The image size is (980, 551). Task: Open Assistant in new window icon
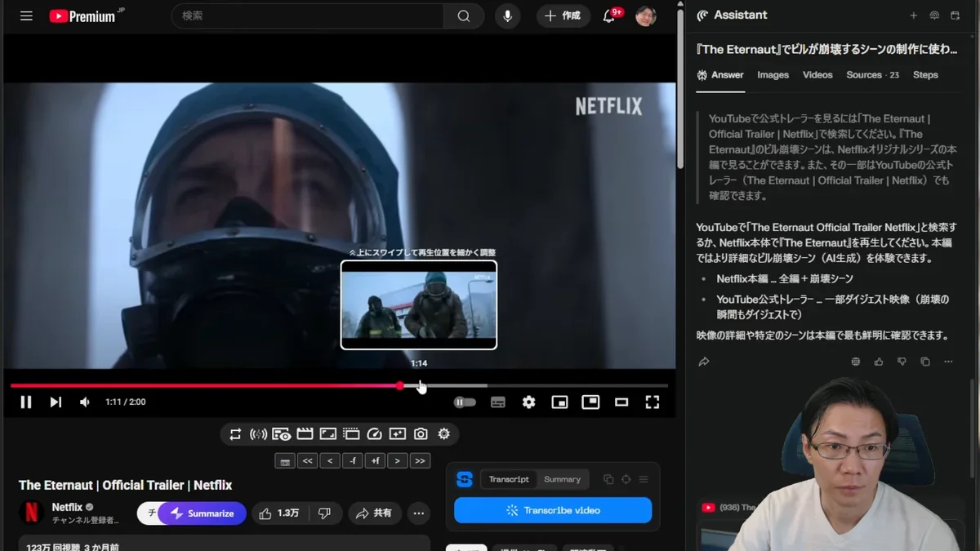pyautogui.click(x=955, y=16)
